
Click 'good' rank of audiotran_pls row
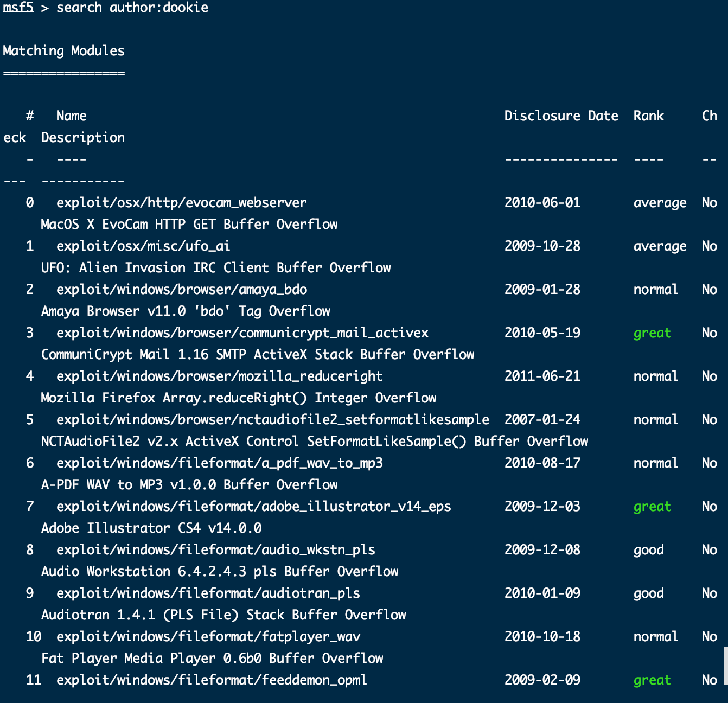pyautogui.click(x=649, y=594)
